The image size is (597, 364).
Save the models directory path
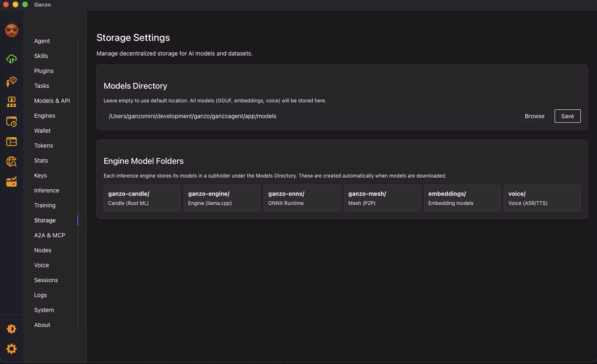pyautogui.click(x=567, y=116)
